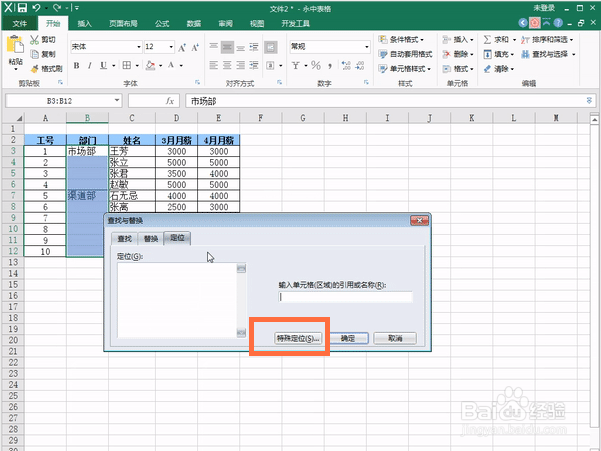The image size is (601, 451).
Task: Toggle align text right
Action: tap(240, 66)
